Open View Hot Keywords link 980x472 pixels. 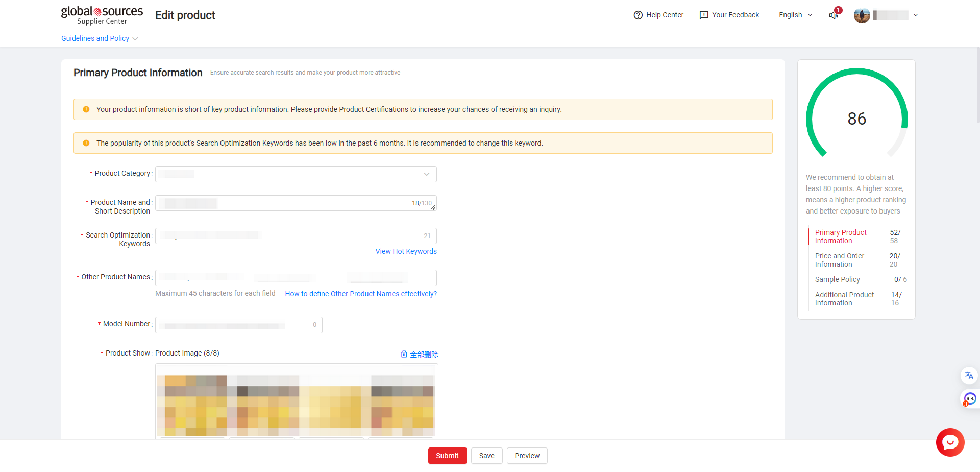coord(406,251)
